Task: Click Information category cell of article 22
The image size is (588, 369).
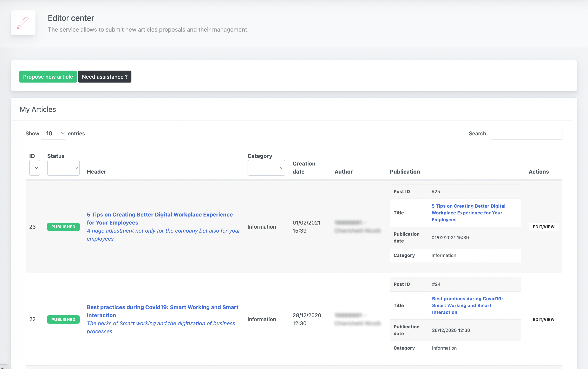Action: pos(262,319)
